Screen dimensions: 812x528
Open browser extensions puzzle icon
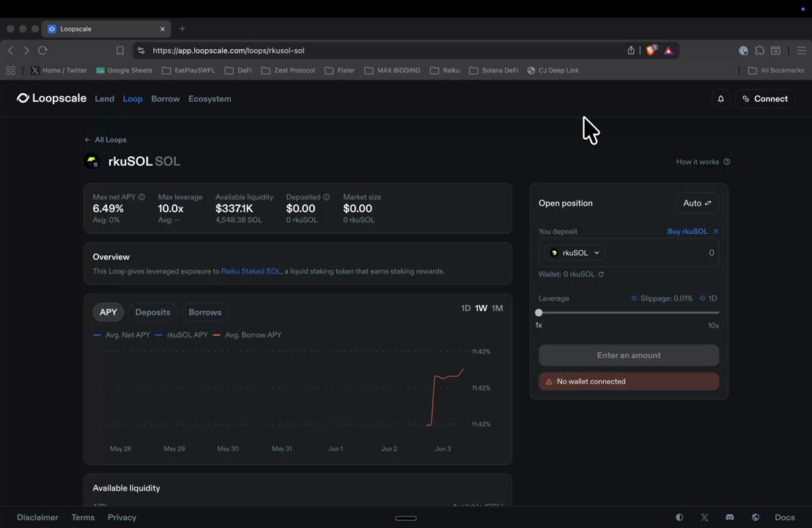760,51
